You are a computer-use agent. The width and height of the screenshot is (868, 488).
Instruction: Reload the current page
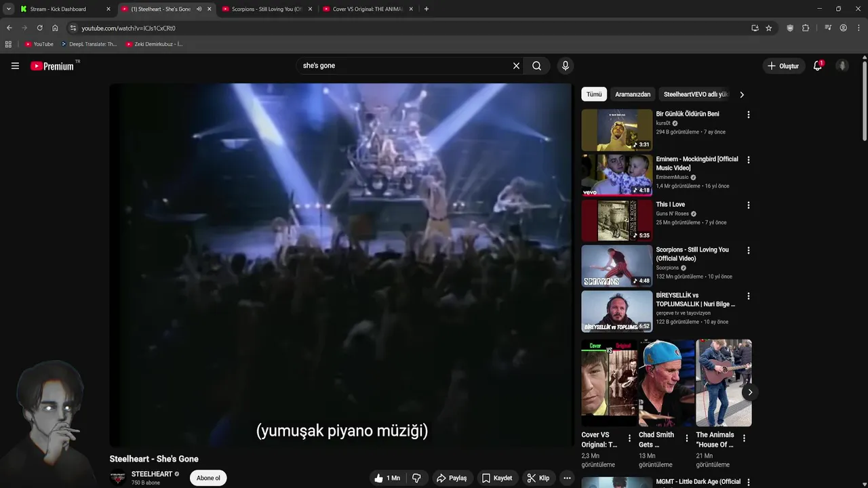click(x=39, y=28)
